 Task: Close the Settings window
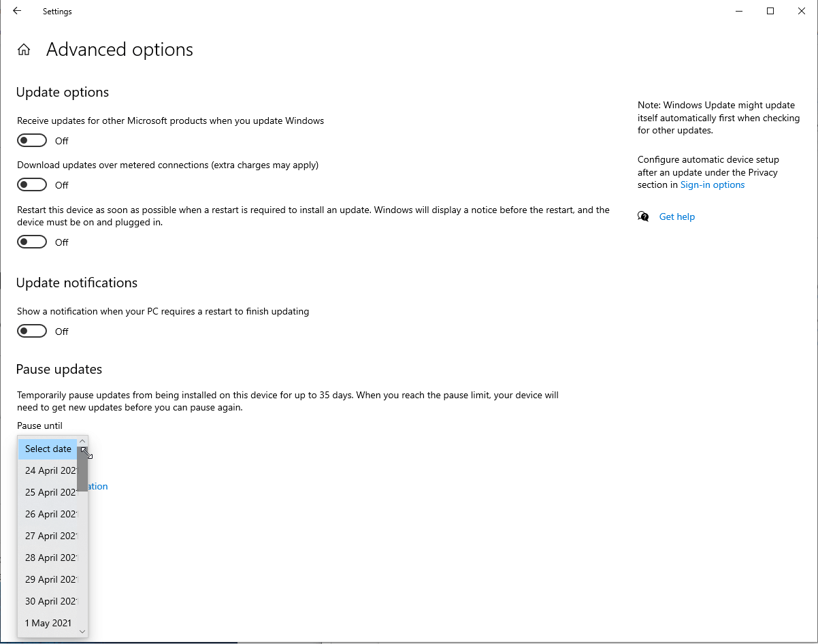pyautogui.click(x=802, y=11)
